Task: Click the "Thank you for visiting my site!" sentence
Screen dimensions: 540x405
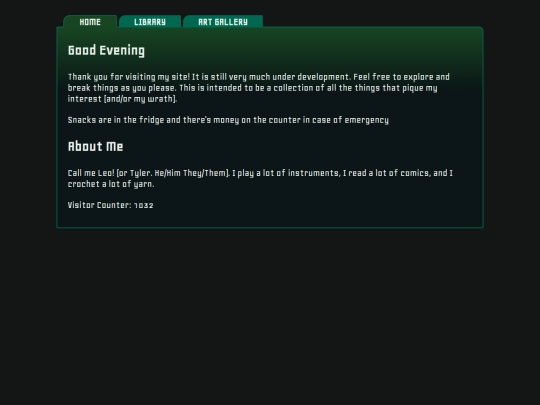Action: pyautogui.click(x=128, y=77)
